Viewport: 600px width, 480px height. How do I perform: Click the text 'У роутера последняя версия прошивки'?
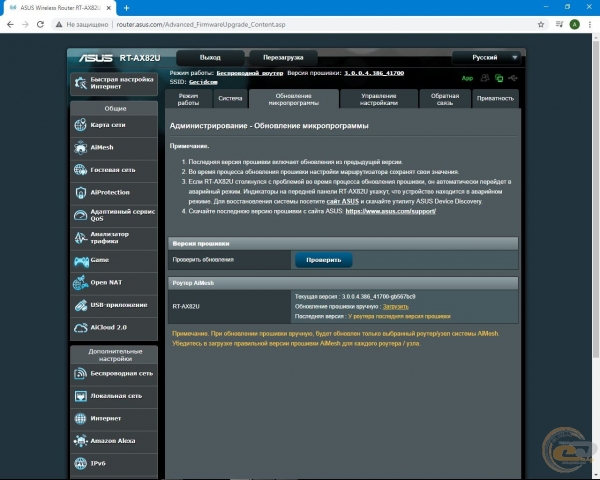tap(399, 317)
